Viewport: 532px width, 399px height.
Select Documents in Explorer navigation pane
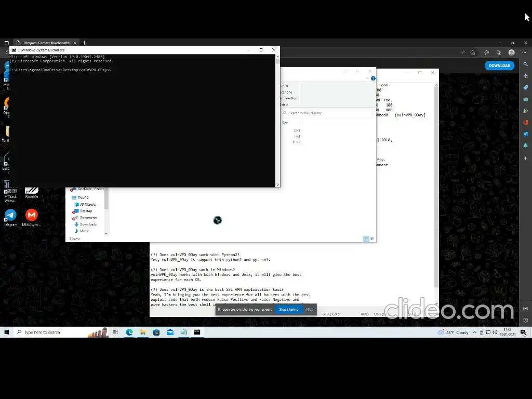click(x=88, y=218)
